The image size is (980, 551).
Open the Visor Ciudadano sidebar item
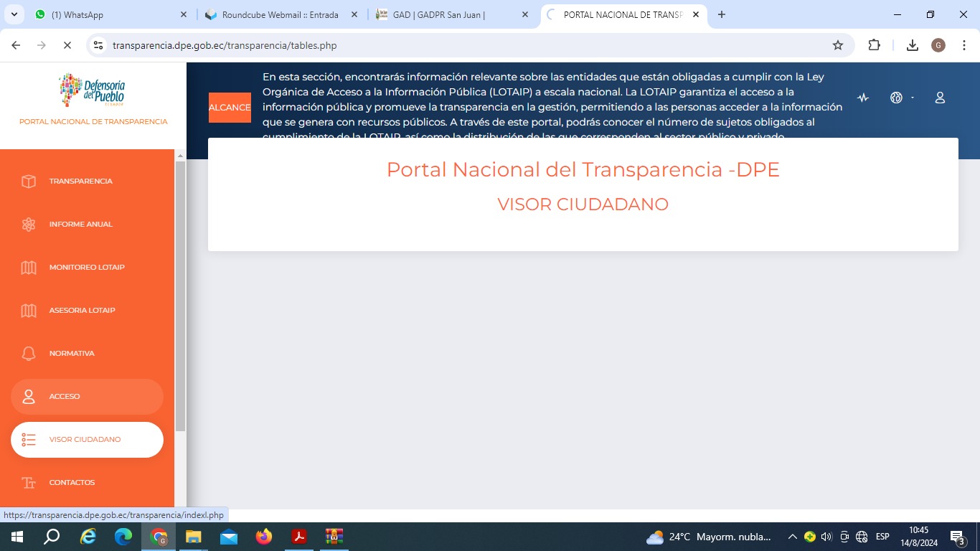click(86, 440)
